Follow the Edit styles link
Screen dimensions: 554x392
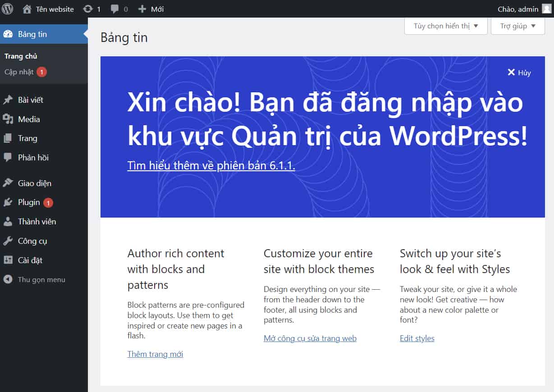pos(417,338)
